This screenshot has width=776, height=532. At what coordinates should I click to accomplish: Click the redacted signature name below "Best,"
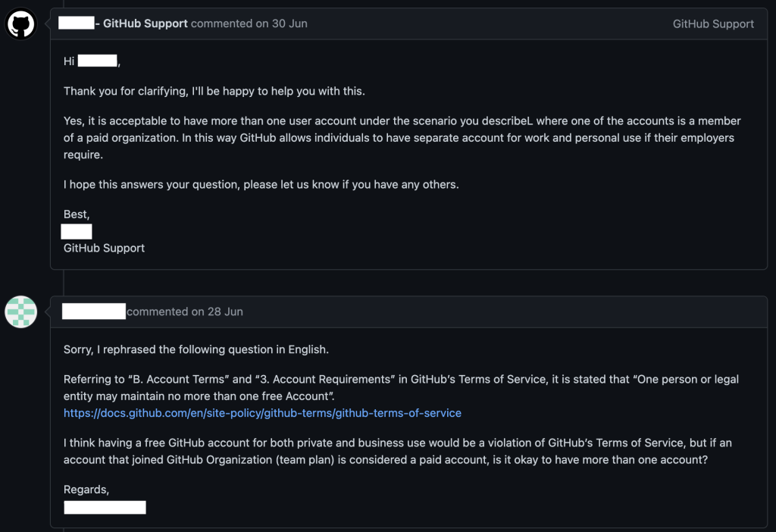[x=77, y=231]
